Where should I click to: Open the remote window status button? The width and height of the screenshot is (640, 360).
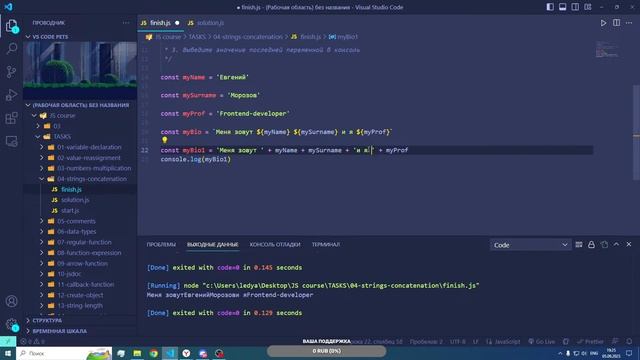tap(8, 341)
